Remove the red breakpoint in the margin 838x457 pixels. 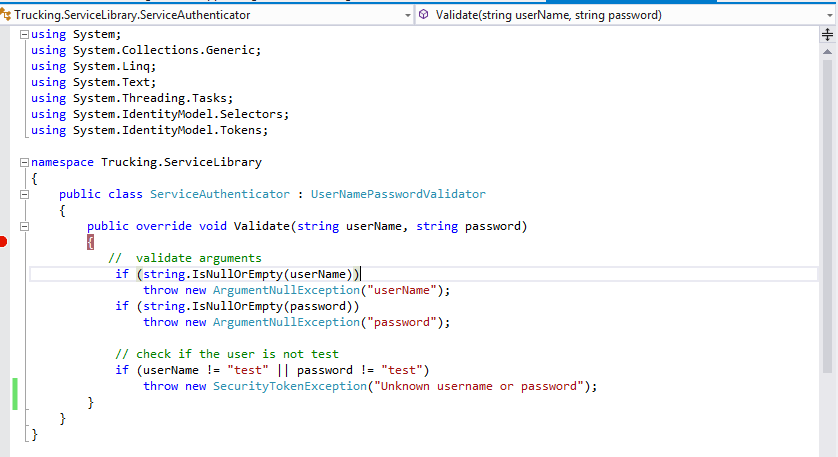coord(3,242)
